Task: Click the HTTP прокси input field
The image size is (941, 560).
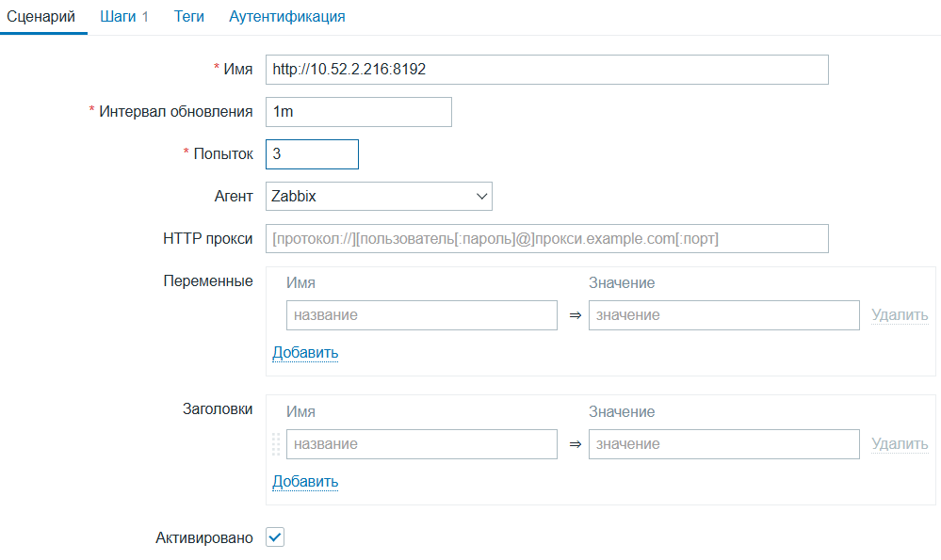Action: [546, 239]
